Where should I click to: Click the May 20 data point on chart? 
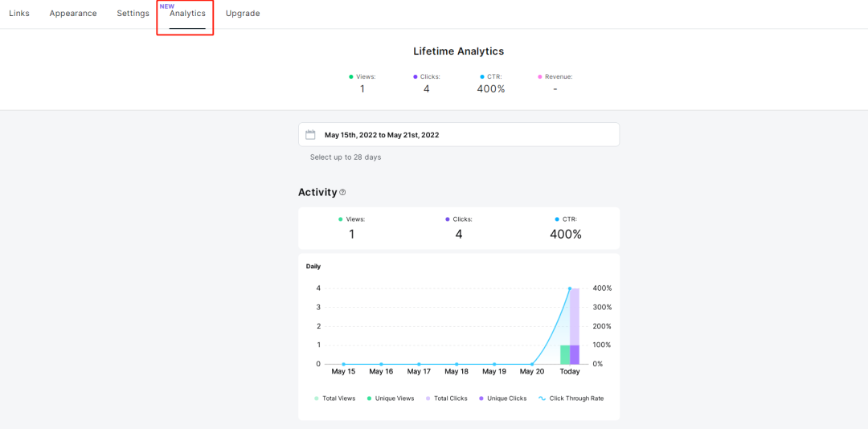coord(532,364)
